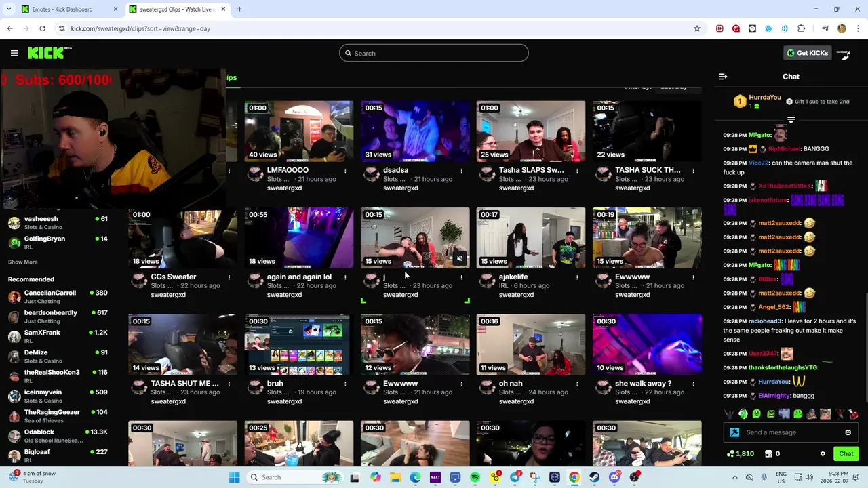Collapse the chat panel with the arrow icon

723,77
